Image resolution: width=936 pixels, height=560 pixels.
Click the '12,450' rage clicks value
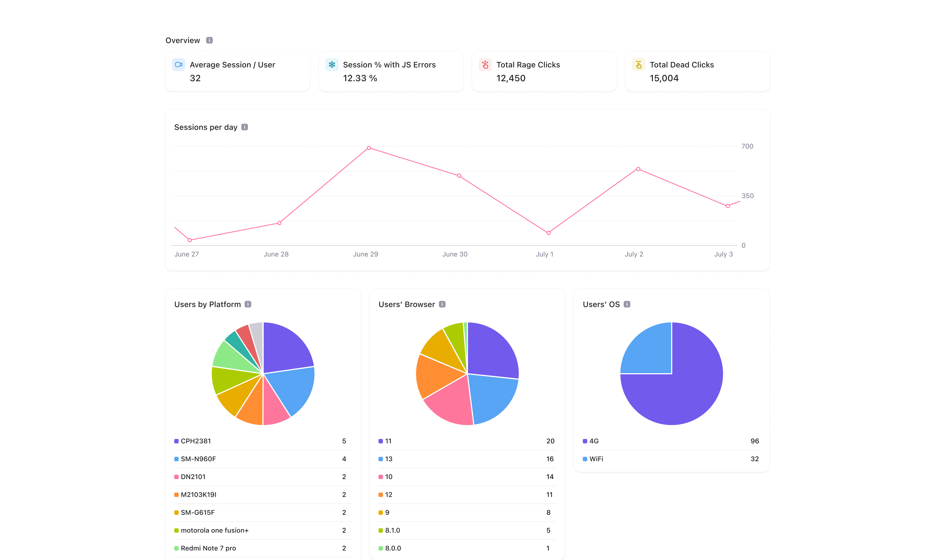[x=511, y=78]
